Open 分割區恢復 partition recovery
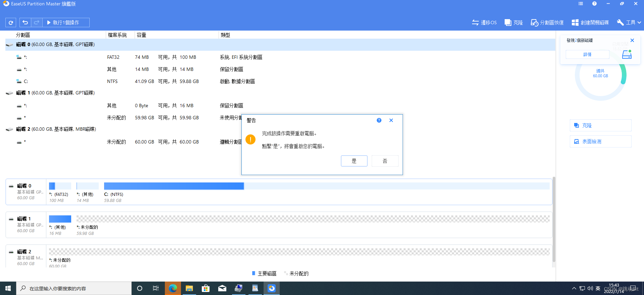The width and height of the screenshot is (644, 295). [547, 23]
